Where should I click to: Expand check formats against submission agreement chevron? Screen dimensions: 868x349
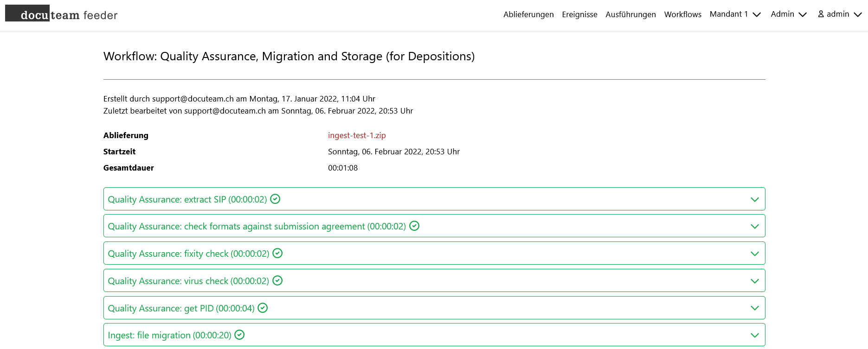[755, 226]
